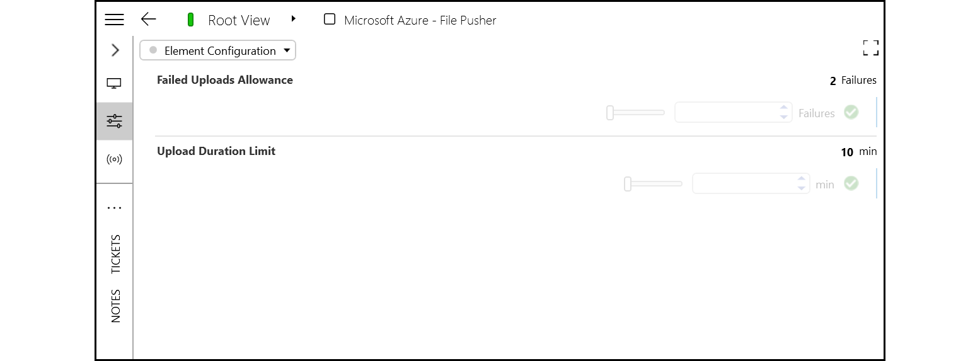Viewport: 980px width, 361px height.
Task: Confirm Failed Uploads Allowance with green checkmark
Action: point(851,113)
